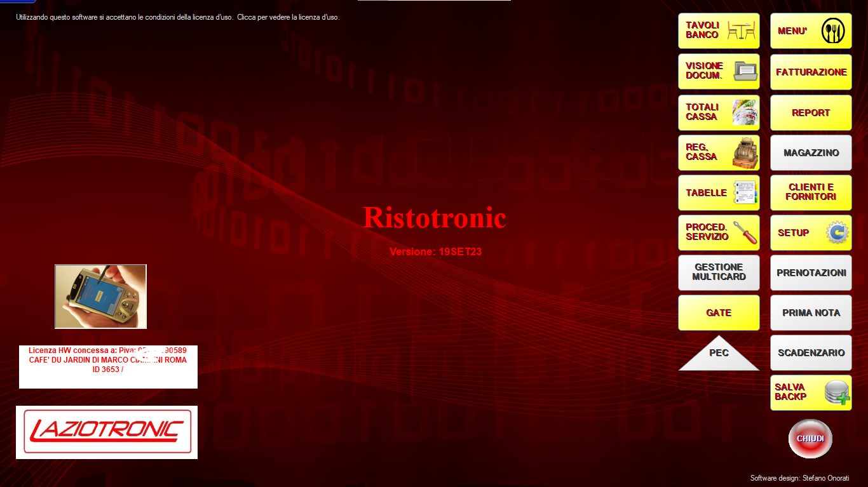The height and width of the screenshot is (487, 868).
Task: Click Versione: 19SET23 text
Action: pyautogui.click(x=436, y=251)
